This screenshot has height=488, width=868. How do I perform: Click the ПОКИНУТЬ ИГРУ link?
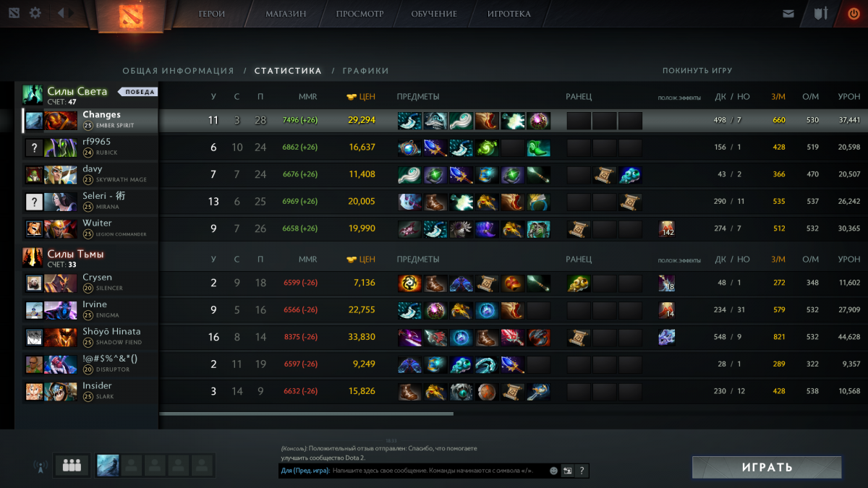697,71
